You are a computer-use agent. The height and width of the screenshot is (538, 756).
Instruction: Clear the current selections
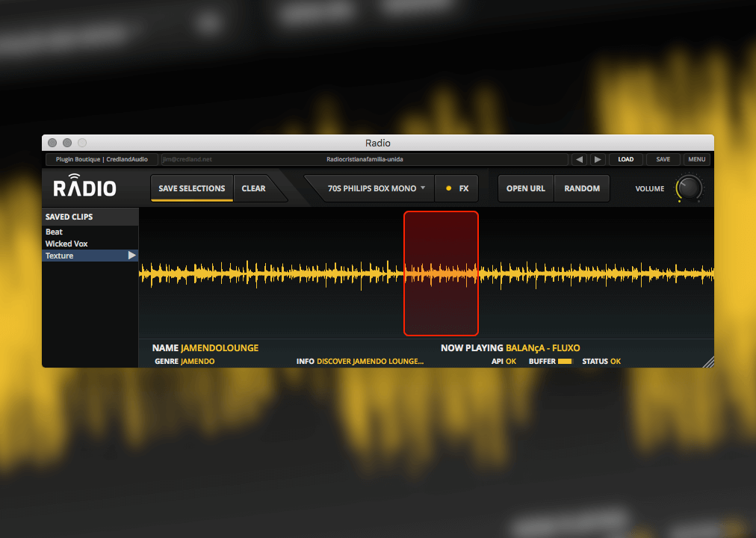[x=254, y=188]
